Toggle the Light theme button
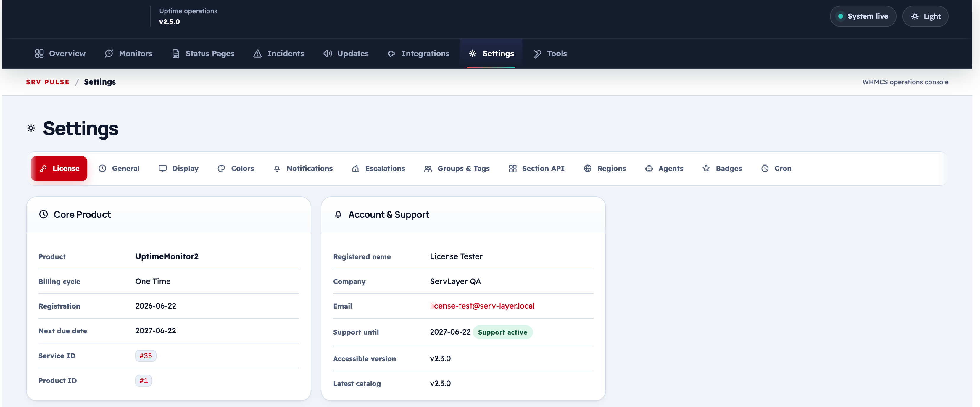 [x=925, y=16]
